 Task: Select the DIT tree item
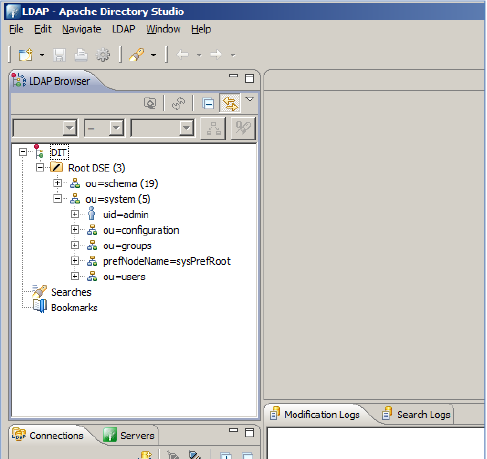(x=59, y=153)
